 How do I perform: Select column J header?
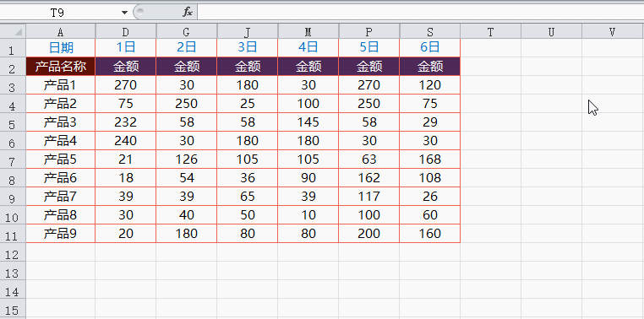click(x=248, y=31)
